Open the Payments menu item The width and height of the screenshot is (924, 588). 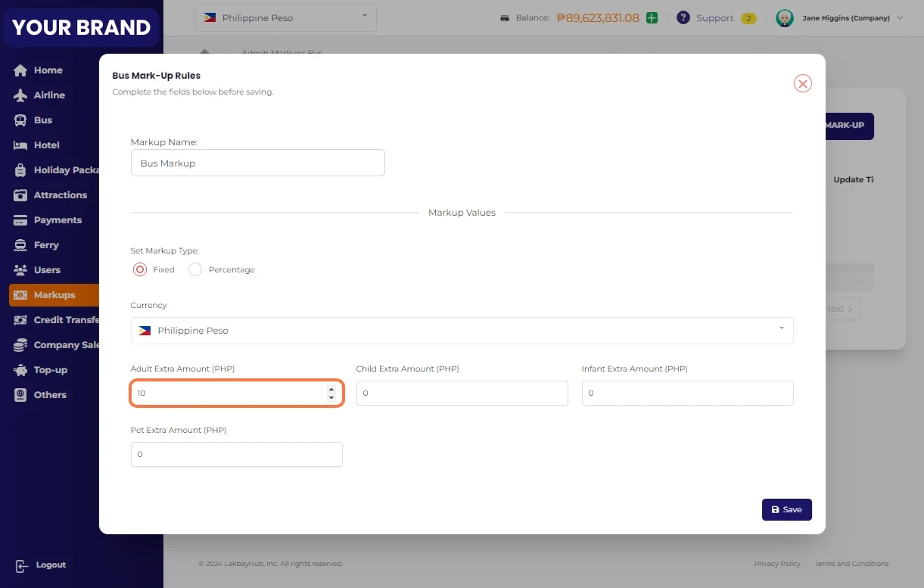pyautogui.click(x=57, y=220)
